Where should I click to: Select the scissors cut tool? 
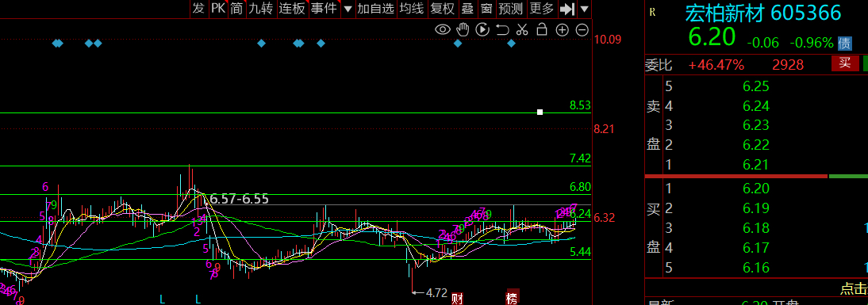[x=522, y=30]
